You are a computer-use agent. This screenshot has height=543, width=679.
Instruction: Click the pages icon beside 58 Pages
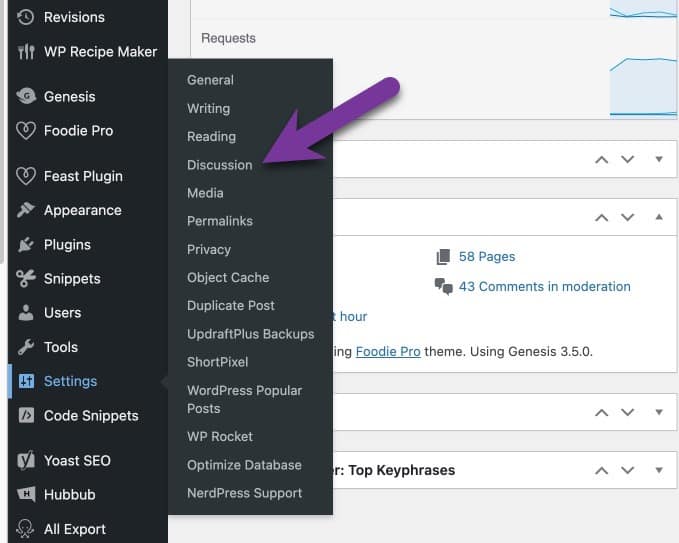[x=443, y=257]
